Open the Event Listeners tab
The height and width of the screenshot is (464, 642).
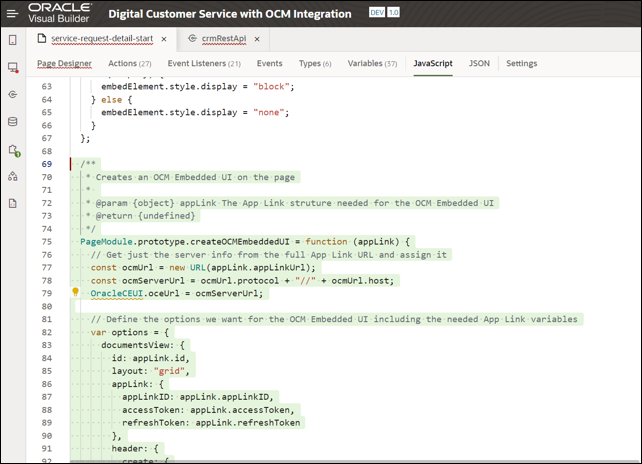(x=204, y=64)
